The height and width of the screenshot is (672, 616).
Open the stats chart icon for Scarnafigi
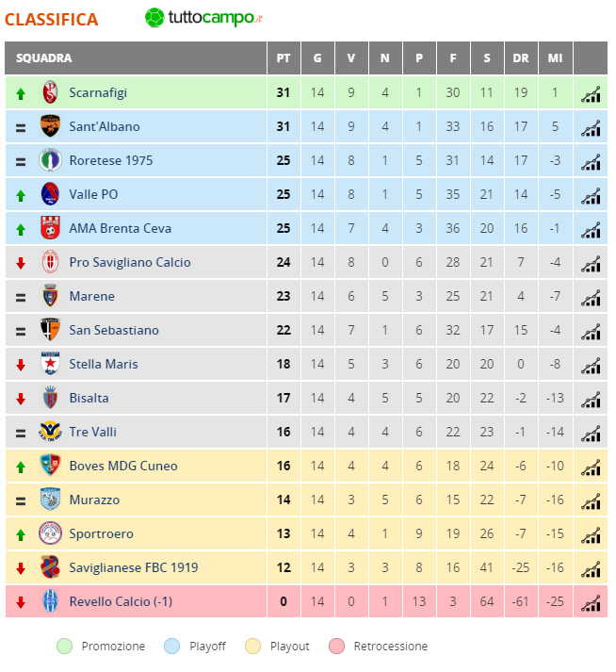[591, 94]
